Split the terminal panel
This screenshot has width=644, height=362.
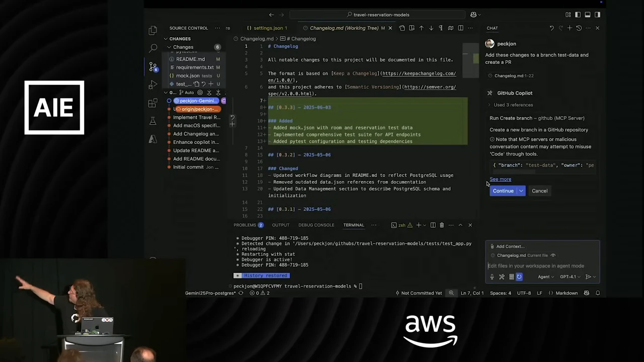click(433, 225)
